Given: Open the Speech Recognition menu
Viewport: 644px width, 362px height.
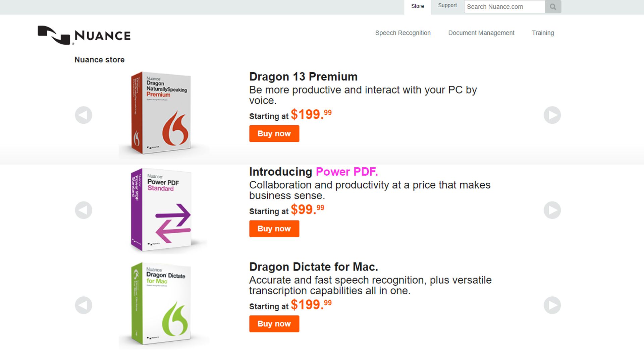Looking at the screenshot, I should (x=403, y=33).
